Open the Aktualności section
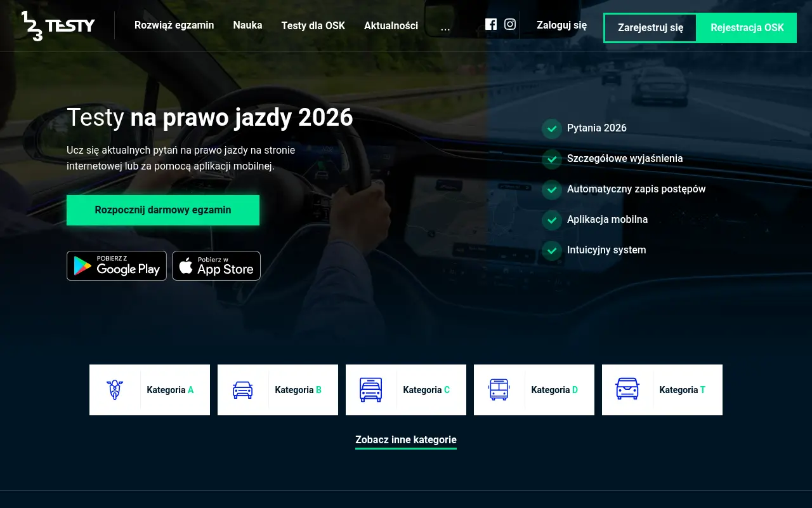The image size is (812, 508). (391, 25)
